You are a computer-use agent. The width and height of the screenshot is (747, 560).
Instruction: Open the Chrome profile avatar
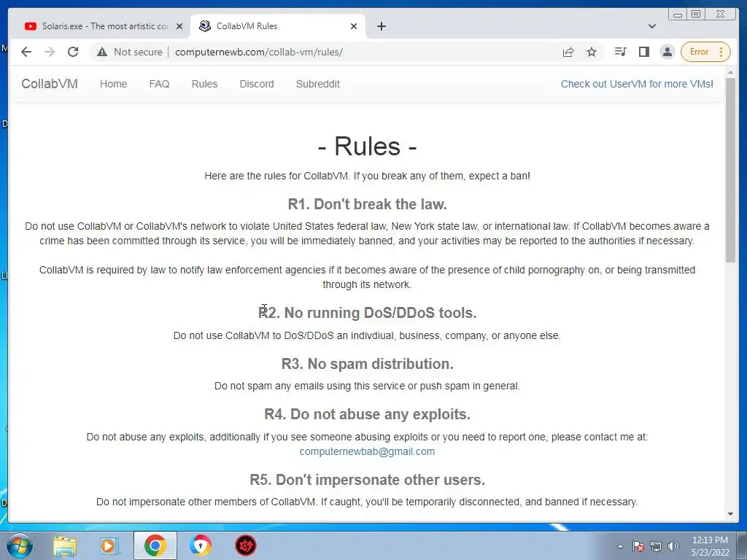(x=667, y=52)
